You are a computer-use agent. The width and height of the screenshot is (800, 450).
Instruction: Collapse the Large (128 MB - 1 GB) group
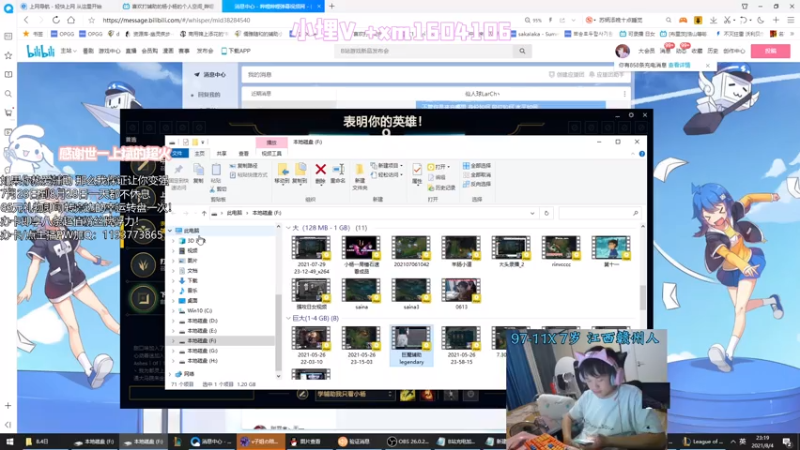click(x=288, y=228)
